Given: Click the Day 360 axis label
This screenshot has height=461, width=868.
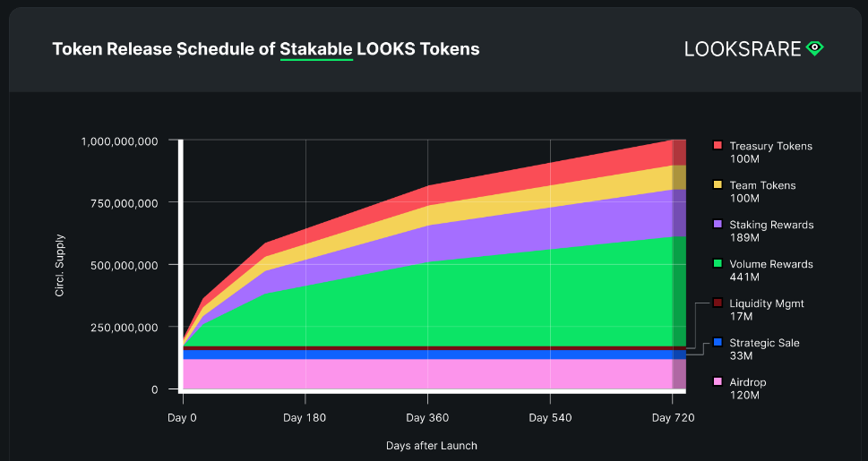Looking at the screenshot, I should 427,418.
